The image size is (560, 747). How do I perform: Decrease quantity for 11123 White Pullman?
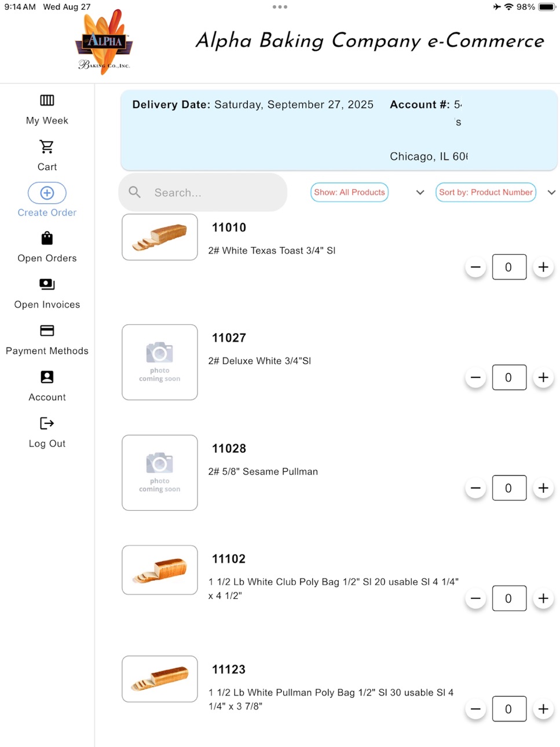pos(475,709)
